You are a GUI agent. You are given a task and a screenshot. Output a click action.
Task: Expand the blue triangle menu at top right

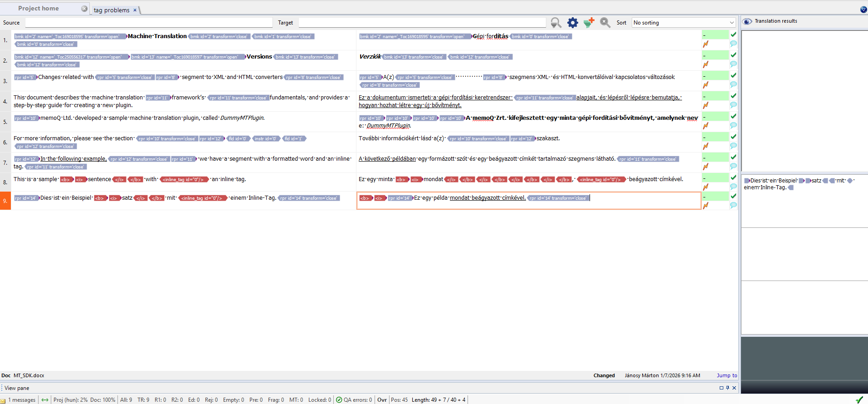[863, 10]
